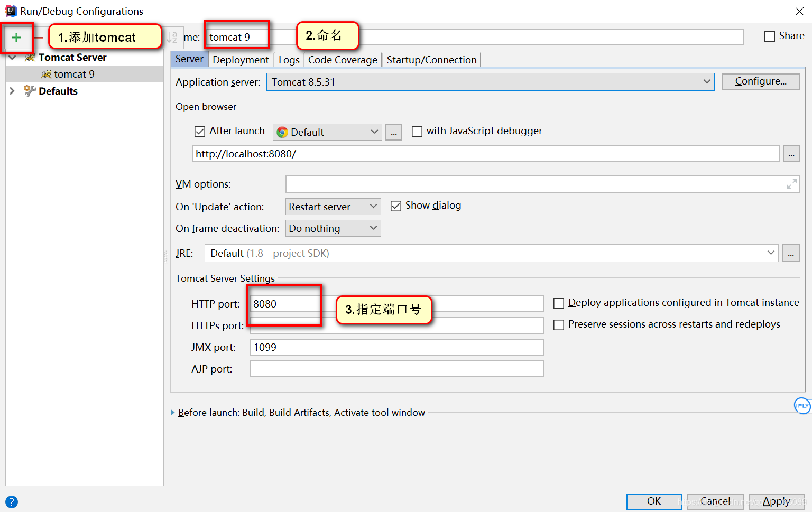Screen dimensions: 812x512
Task: Click the green plus add configuration icon
Action: coord(16,38)
